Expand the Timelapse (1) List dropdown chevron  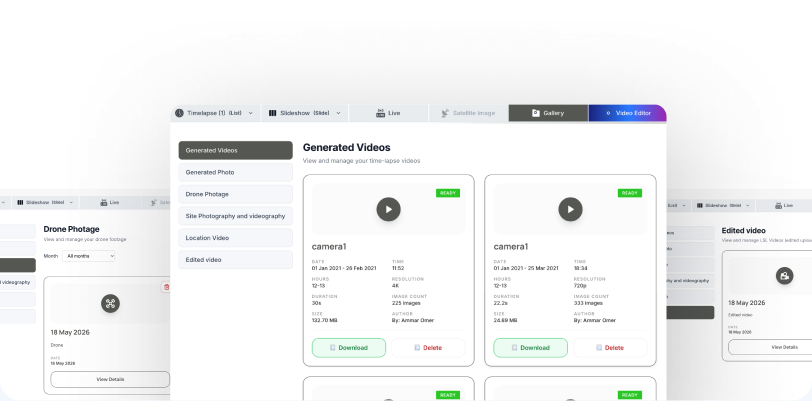coord(251,113)
